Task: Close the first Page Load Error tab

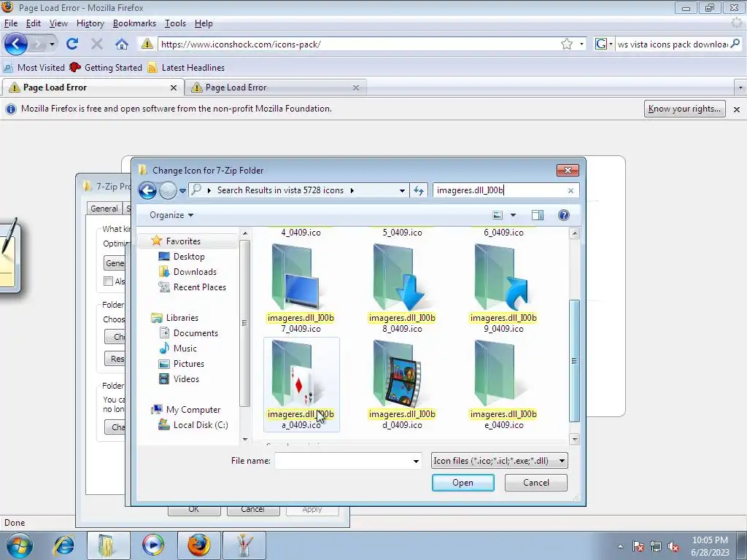Action: tap(174, 87)
